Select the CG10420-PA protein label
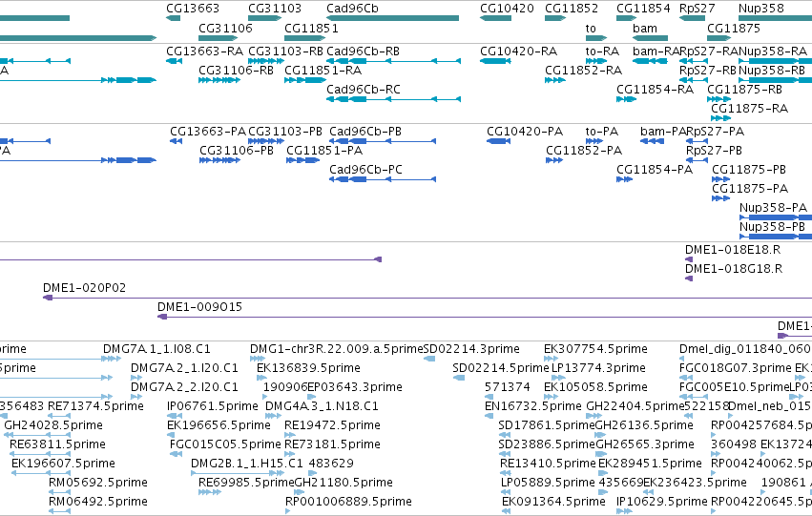The height and width of the screenshot is (516, 812). tap(525, 132)
